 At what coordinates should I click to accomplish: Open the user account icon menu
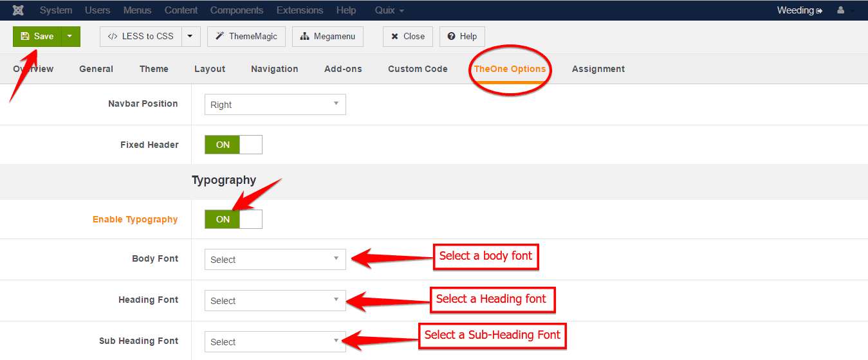[845, 10]
